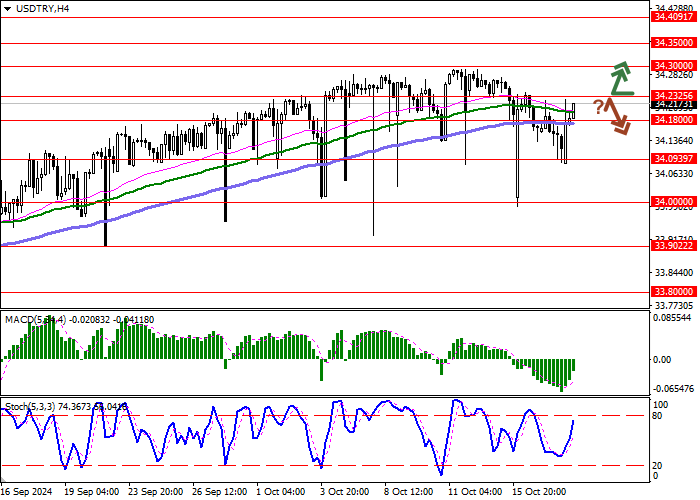Click the 26 Sep 12:00 time label

pyautogui.click(x=220, y=492)
